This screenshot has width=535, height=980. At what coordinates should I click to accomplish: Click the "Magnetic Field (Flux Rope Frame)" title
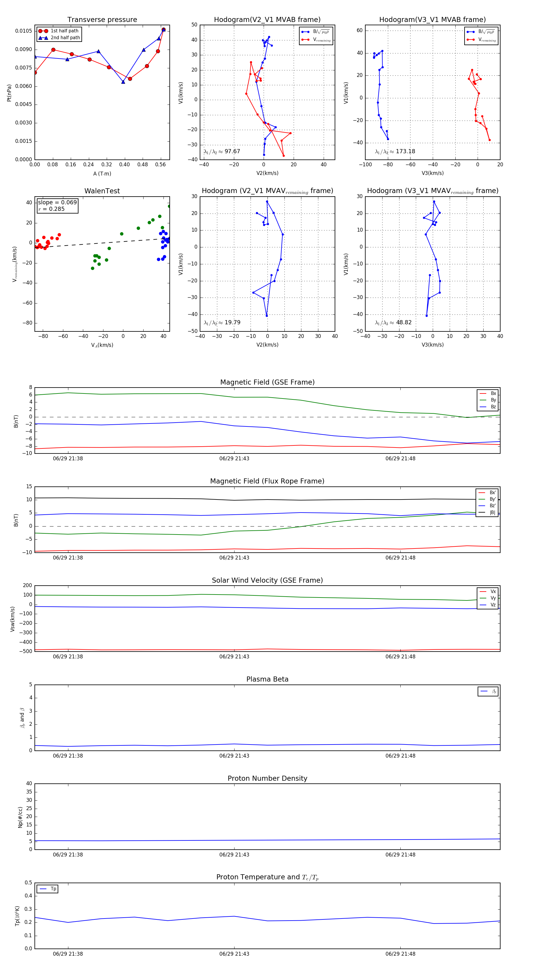click(267, 481)
